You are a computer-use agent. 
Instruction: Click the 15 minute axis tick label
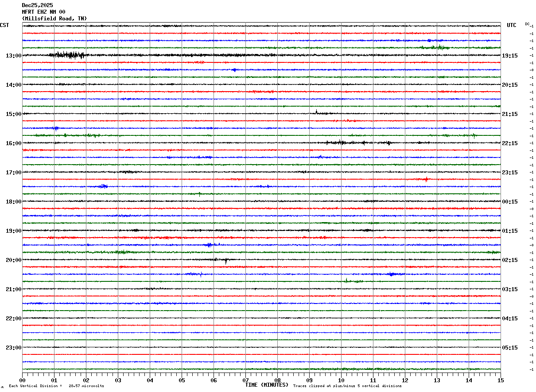pyautogui.click(x=501, y=380)
